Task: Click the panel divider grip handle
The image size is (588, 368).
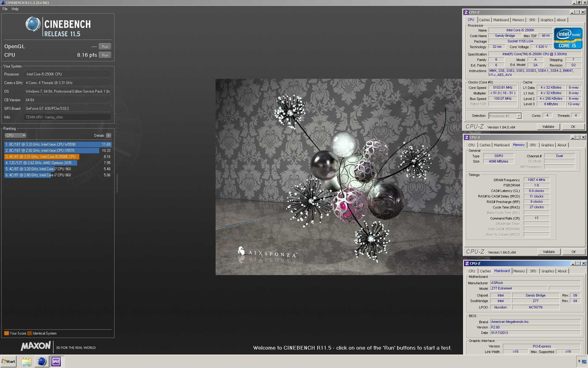Action: [117, 183]
